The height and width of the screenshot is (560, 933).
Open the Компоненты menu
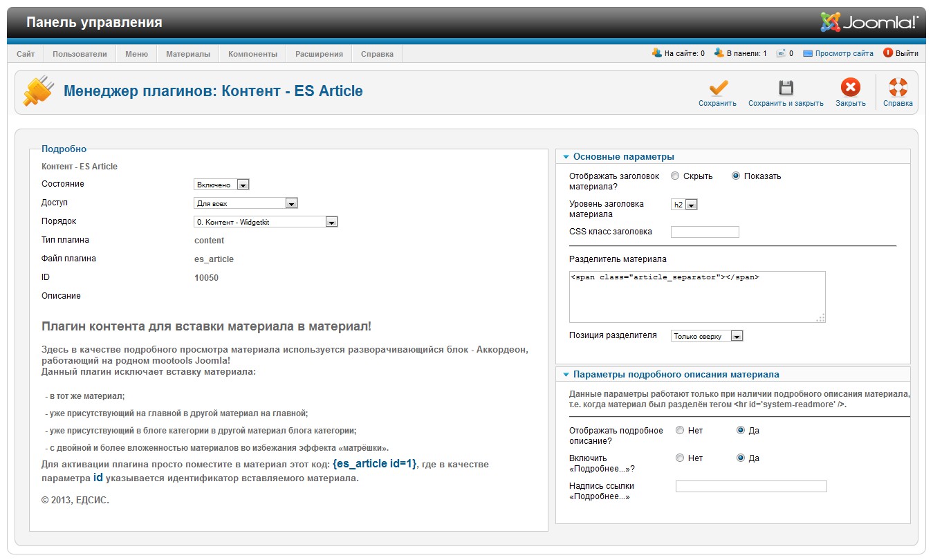tap(252, 53)
